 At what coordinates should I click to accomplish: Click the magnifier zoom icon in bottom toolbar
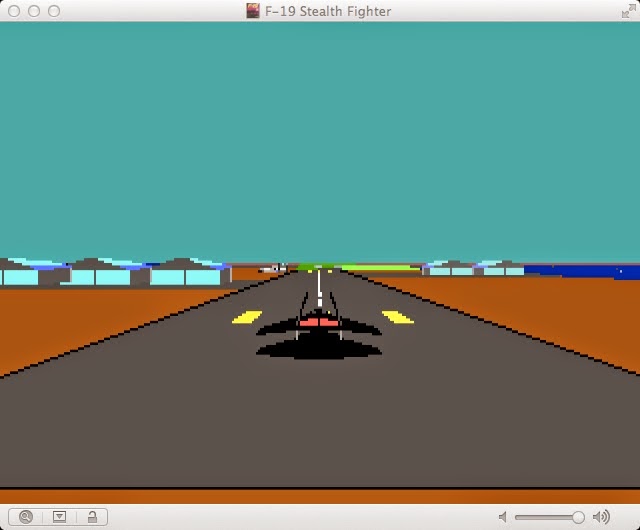tap(26, 517)
